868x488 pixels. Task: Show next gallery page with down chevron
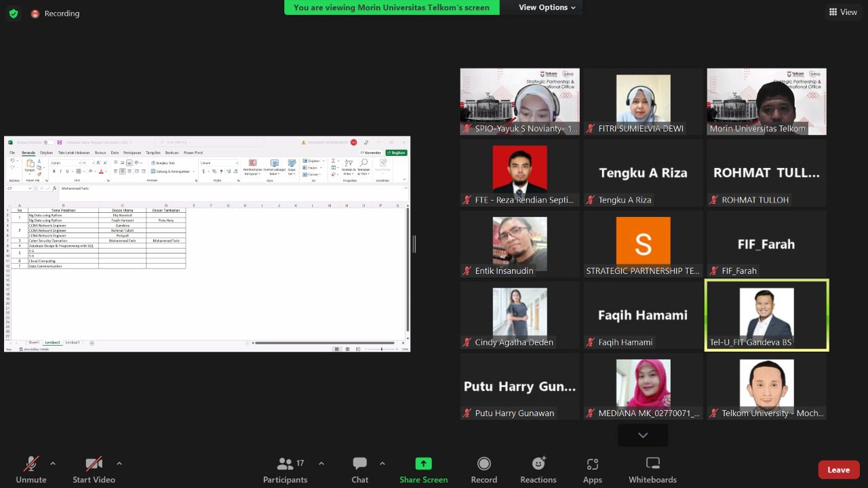click(x=642, y=435)
